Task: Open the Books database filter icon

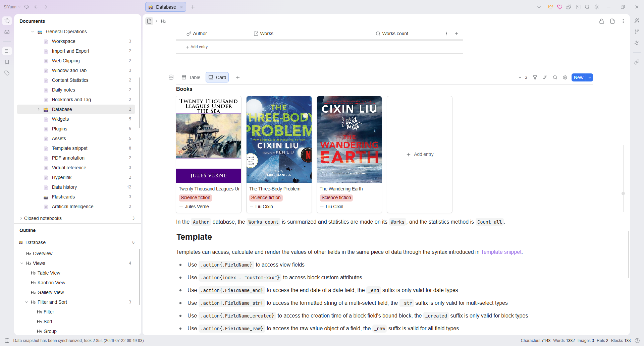Action: point(535,77)
